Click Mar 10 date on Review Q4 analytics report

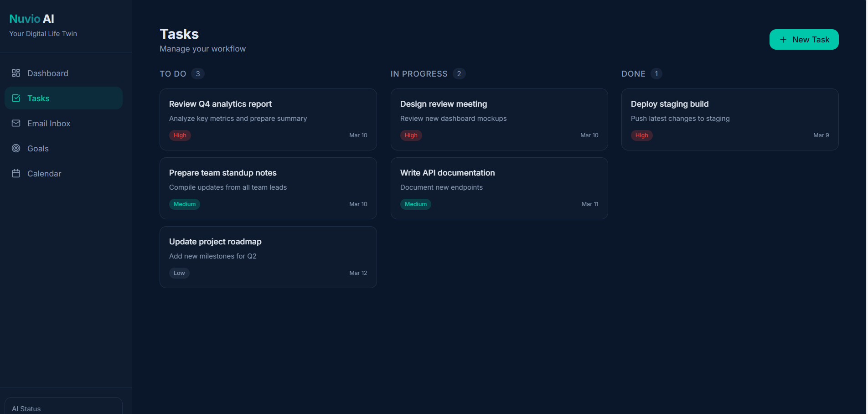[358, 135]
